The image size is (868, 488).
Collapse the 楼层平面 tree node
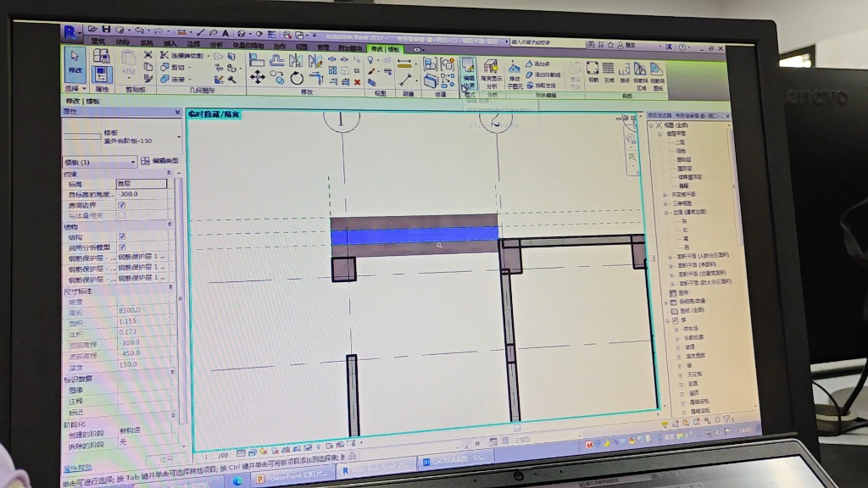[659, 134]
